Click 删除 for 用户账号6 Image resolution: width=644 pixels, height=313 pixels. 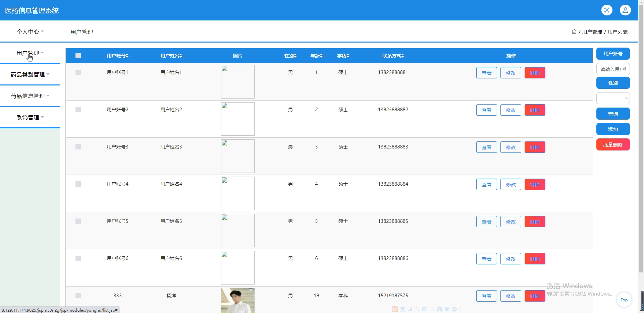(535, 259)
